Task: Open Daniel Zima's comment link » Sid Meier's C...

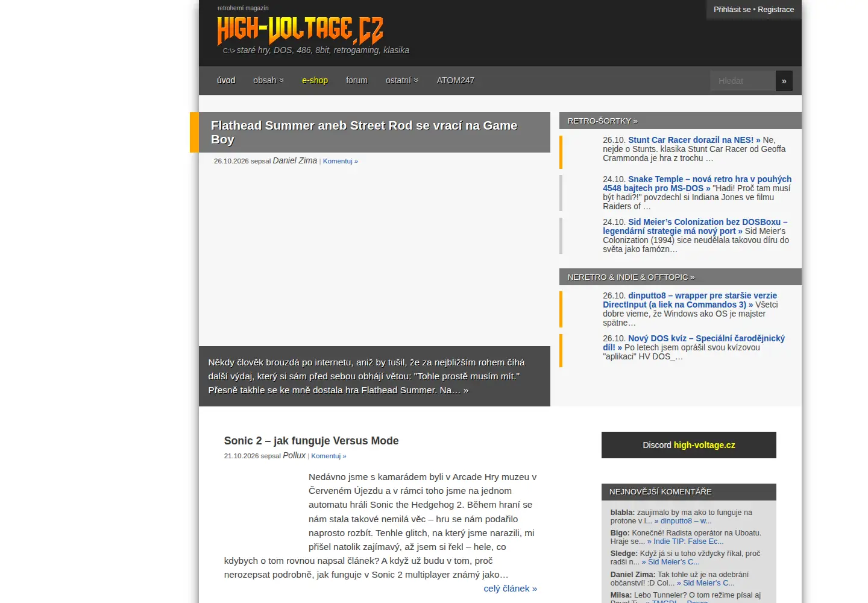Action: 705,583
